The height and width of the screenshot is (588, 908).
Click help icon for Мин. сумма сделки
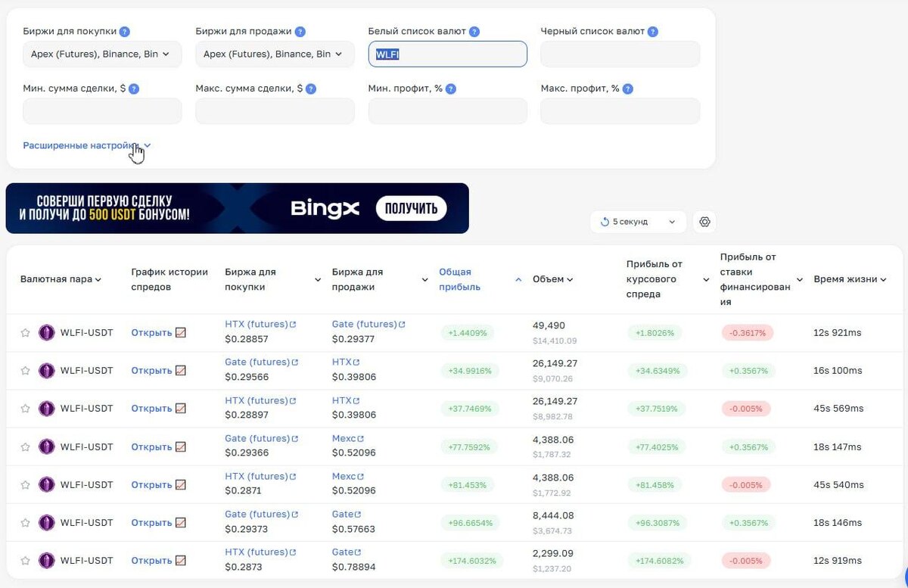click(134, 89)
